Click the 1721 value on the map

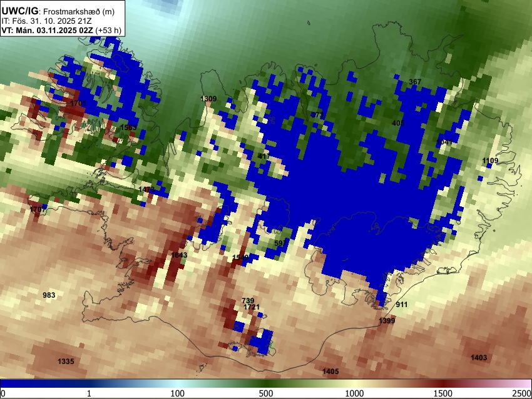252,307
